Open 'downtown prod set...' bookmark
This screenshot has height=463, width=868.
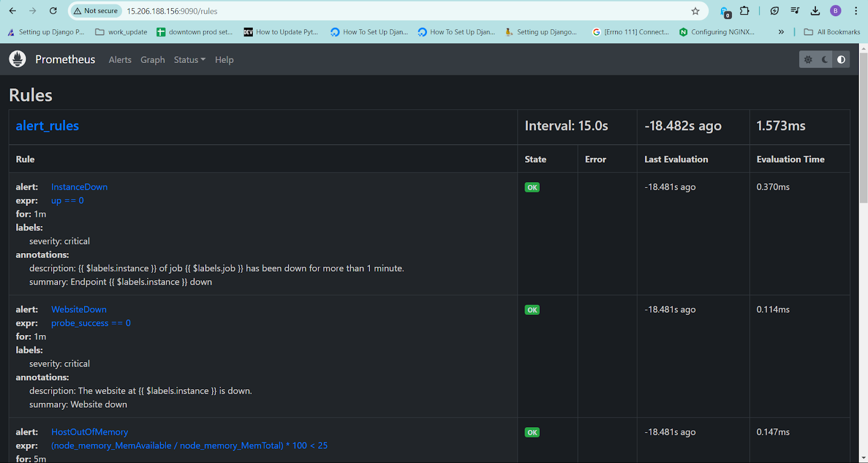[x=194, y=32]
